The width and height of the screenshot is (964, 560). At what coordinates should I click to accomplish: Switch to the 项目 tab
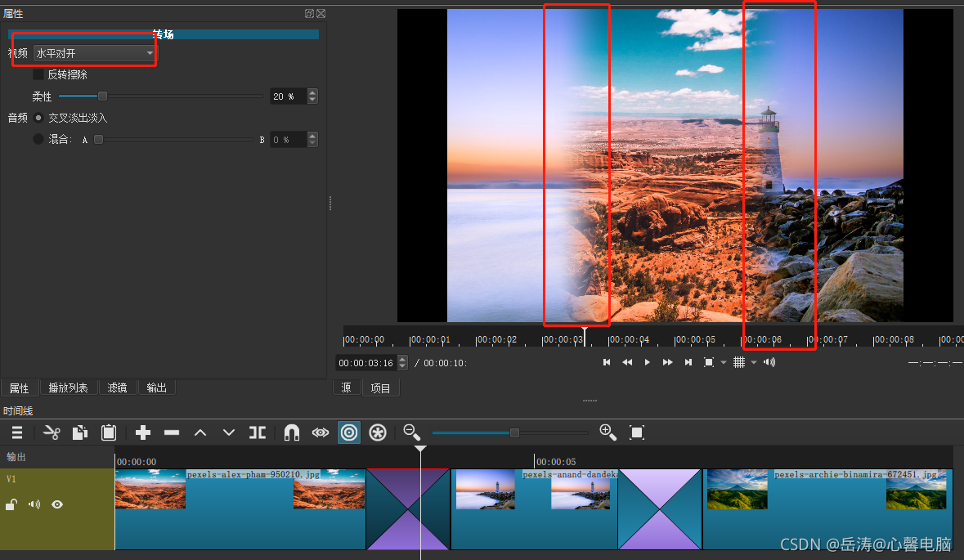[x=380, y=388]
